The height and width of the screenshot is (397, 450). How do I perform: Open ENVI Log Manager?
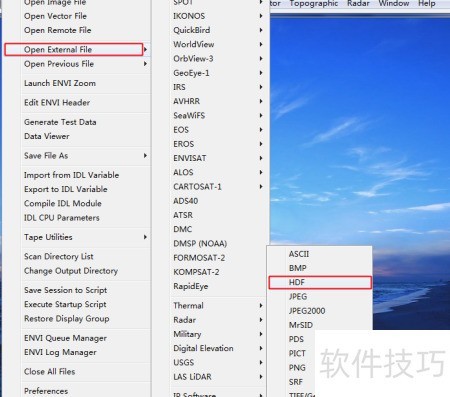tap(60, 352)
